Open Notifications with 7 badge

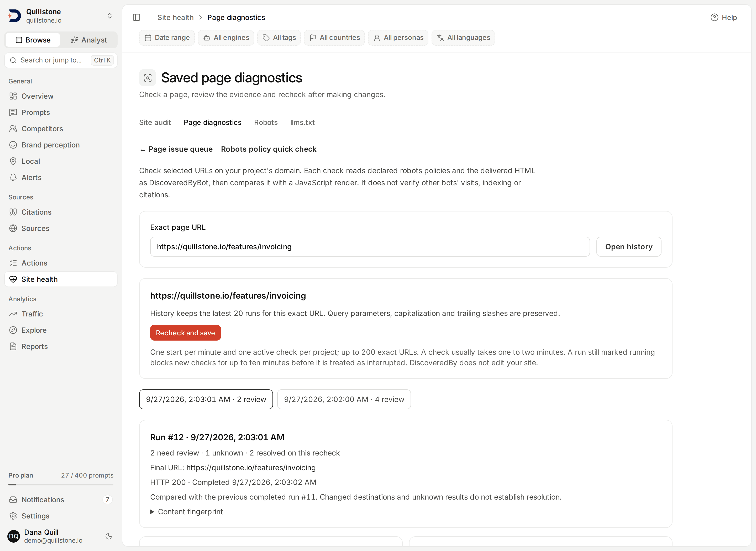point(61,500)
